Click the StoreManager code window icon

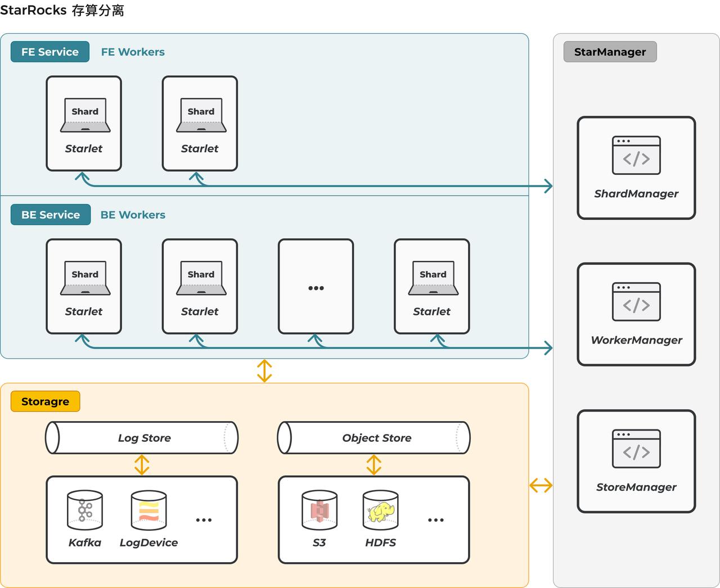636,449
